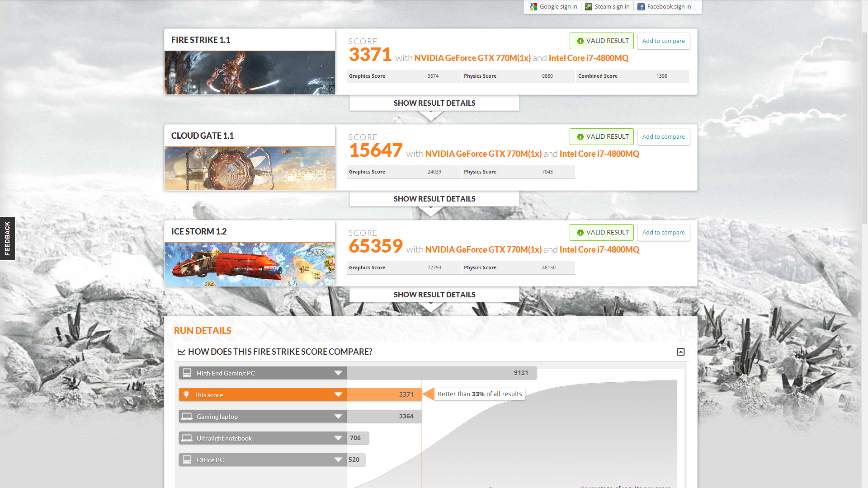Show result details for Cloud Gate
Screen dimensions: 868x488
point(434,199)
